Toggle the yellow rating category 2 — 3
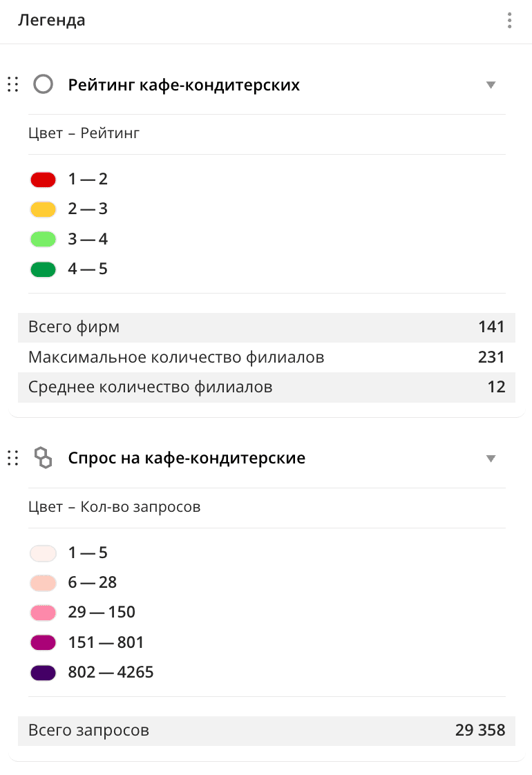Screen dimensions: 532x775 coord(43,209)
